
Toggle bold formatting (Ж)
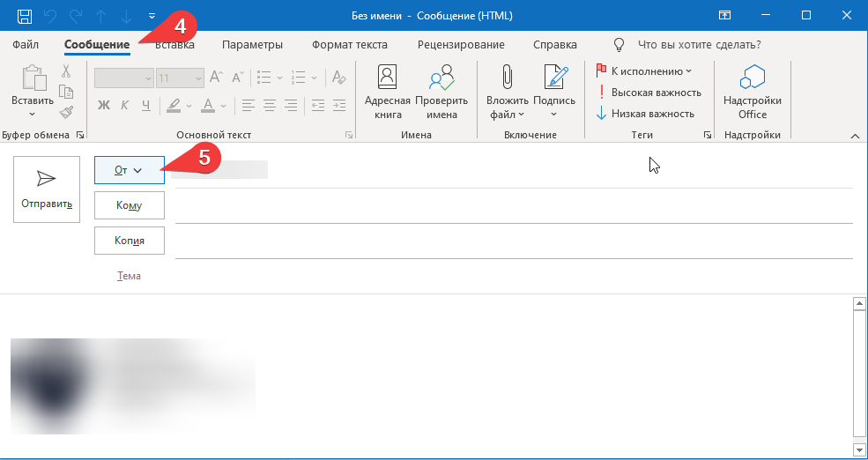pos(103,105)
